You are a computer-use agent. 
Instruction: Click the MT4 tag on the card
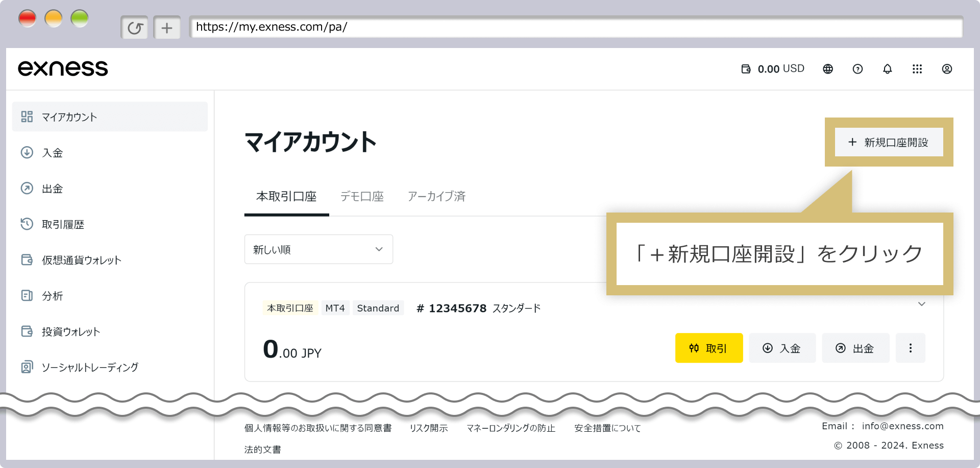click(335, 308)
